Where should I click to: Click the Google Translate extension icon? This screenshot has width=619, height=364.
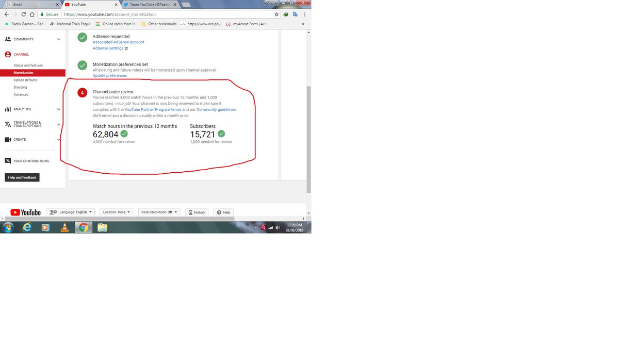(x=296, y=14)
